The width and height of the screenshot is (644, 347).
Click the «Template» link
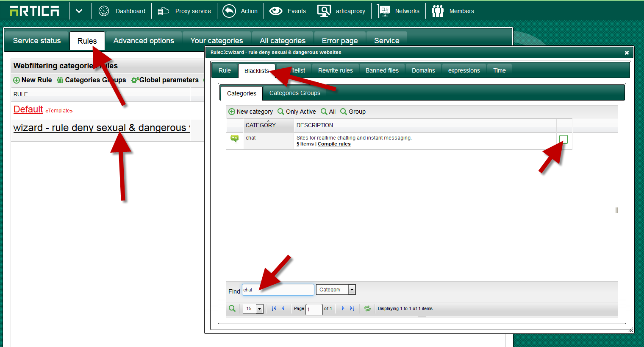(x=59, y=111)
